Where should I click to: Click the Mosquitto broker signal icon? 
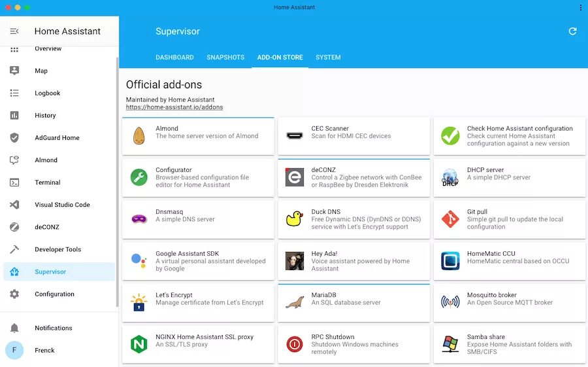[450, 302]
